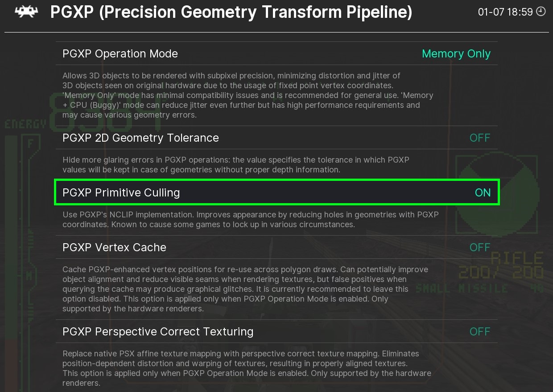Viewport: 553px width, 392px height.
Task: Click the PGXP menu title heading
Action: (231, 12)
